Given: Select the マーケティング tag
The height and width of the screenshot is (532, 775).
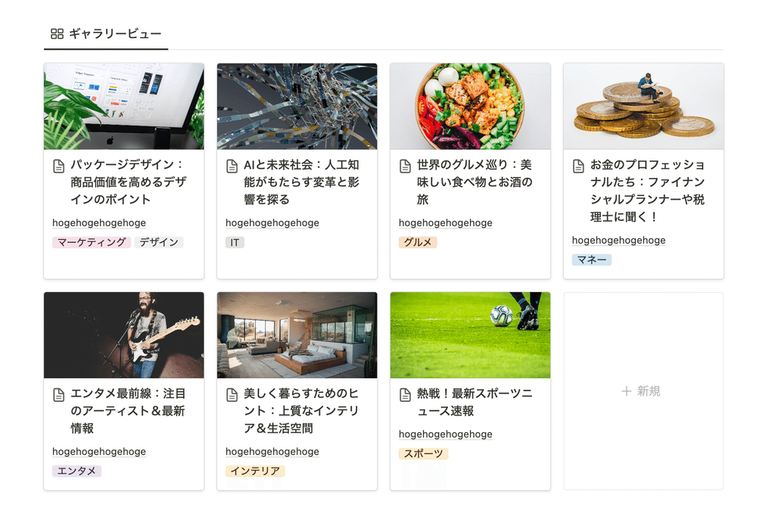Looking at the screenshot, I should 92,242.
